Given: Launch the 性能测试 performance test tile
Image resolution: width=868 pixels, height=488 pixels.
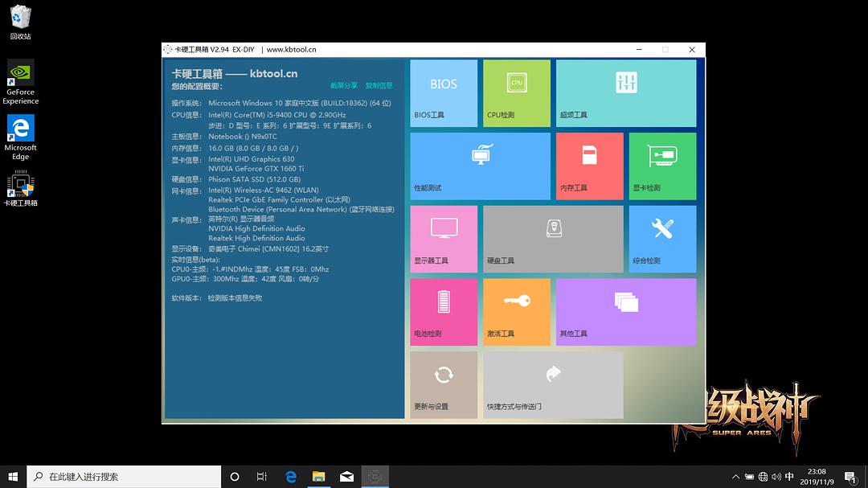Looking at the screenshot, I should tap(480, 166).
